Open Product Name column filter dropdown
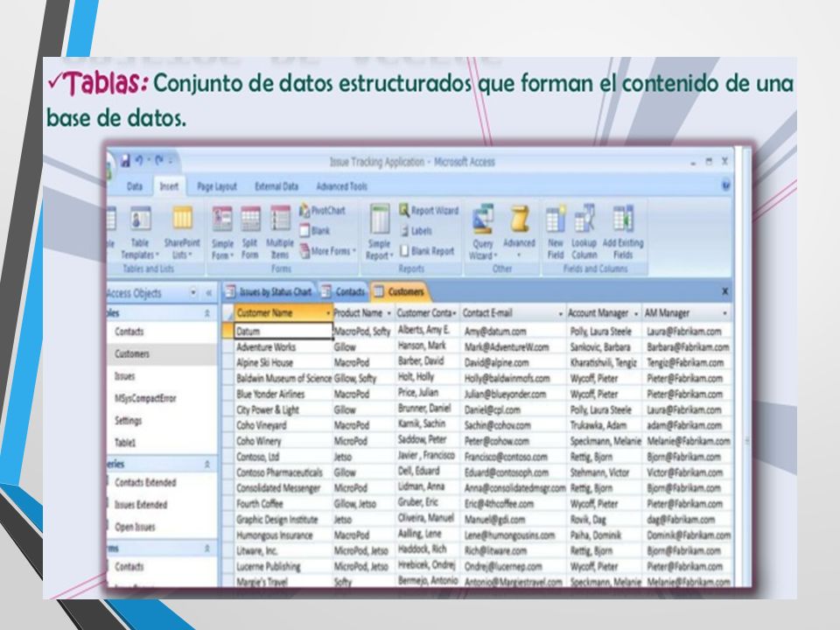840x630 pixels. pyautogui.click(x=388, y=313)
